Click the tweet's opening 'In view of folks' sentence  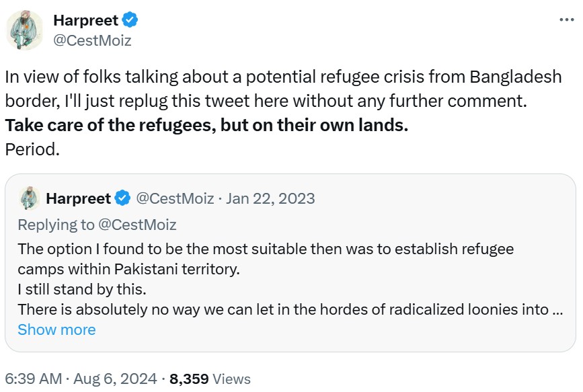(282, 77)
